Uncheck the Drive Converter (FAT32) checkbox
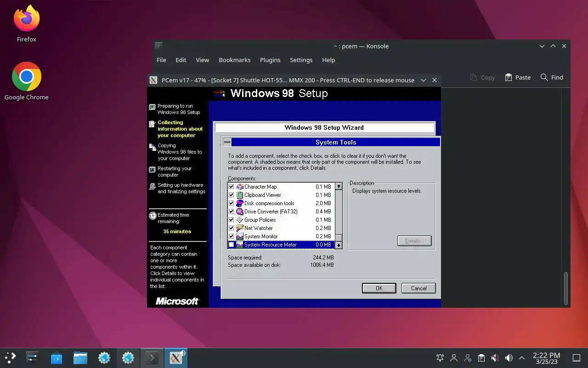 click(232, 212)
